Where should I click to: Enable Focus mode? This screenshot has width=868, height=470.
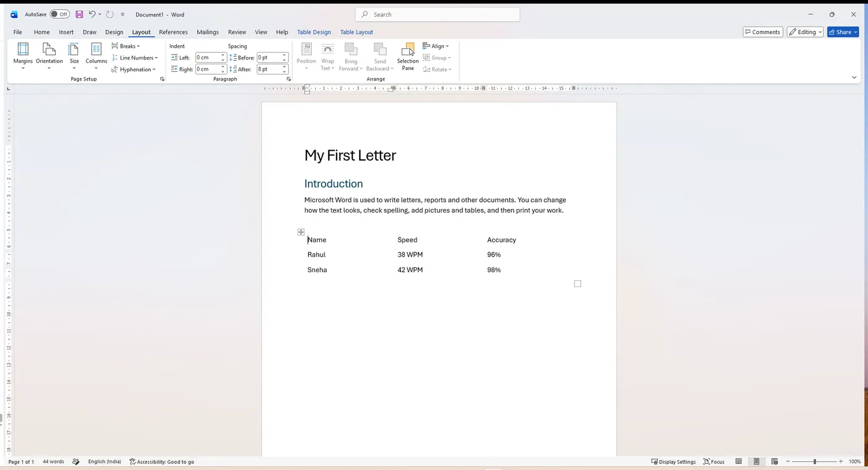[714, 461]
